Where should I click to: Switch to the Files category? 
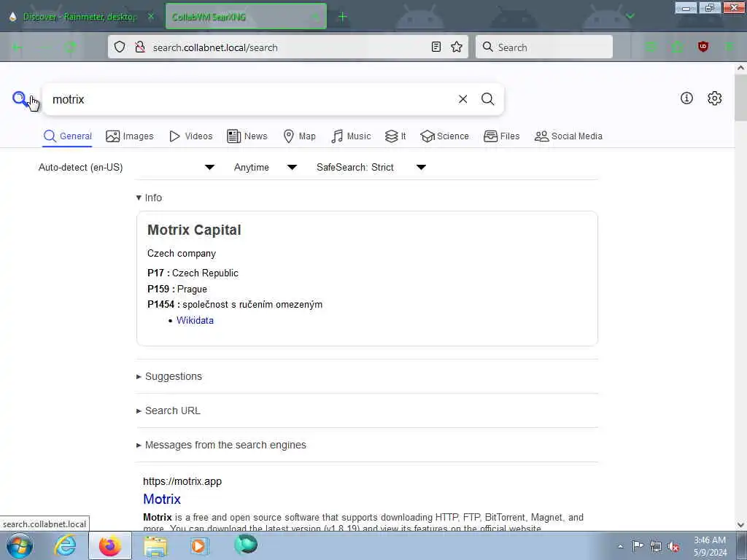[x=501, y=136]
